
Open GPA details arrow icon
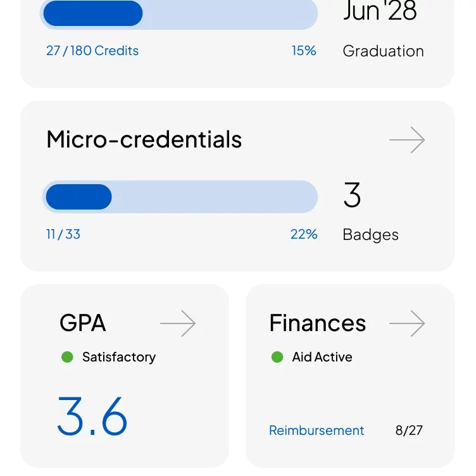(178, 323)
